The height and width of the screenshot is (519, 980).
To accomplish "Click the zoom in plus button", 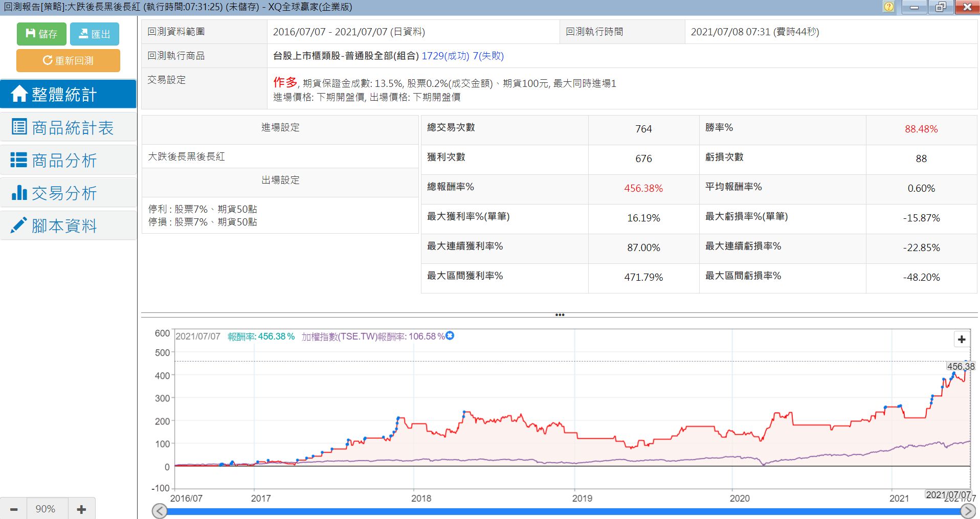I will (81, 509).
